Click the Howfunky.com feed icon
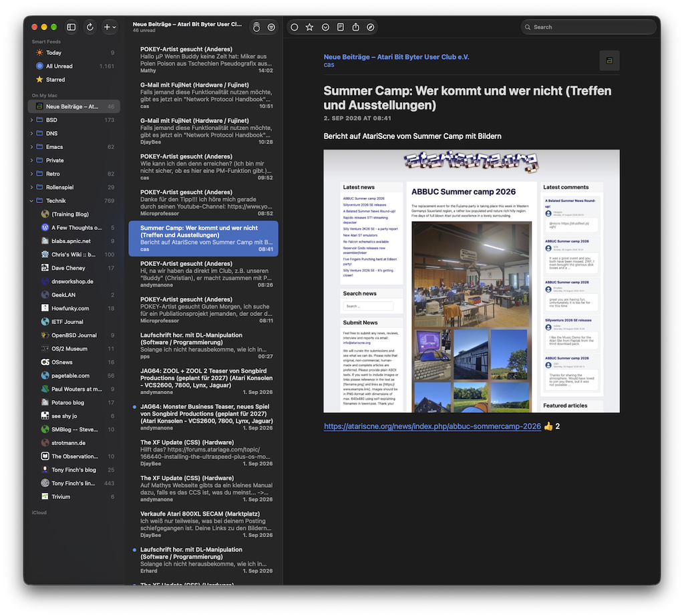The height and width of the screenshot is (616, 684). tap(45, 309)
